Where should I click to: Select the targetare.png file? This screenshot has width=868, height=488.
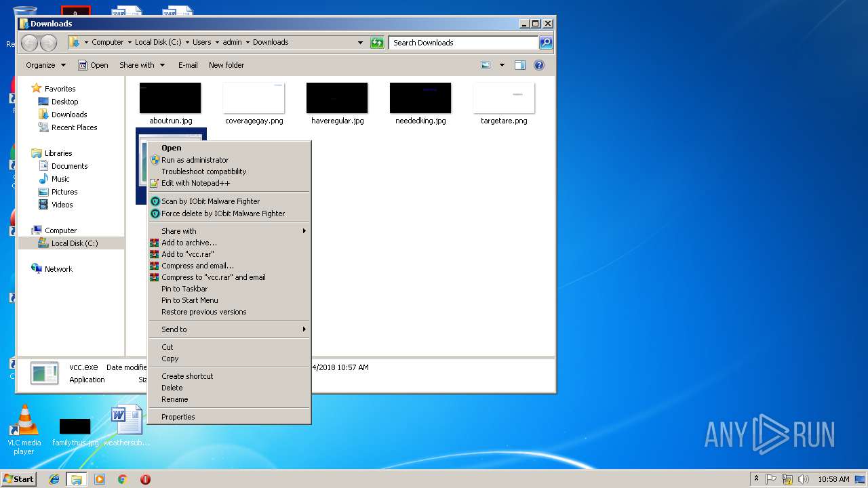(504, 103)
